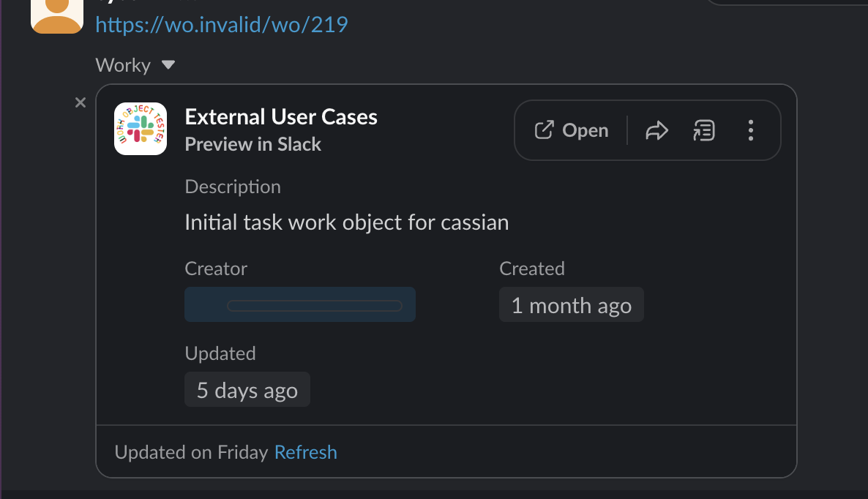This screenshot has width=868, height=499.
Task: Click the Worky Object Tester app icon
Action: [x=141, y=129]
